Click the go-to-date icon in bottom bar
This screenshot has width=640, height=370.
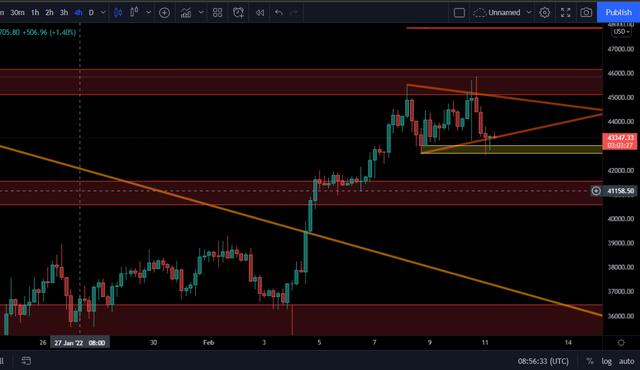click(26, 361)
